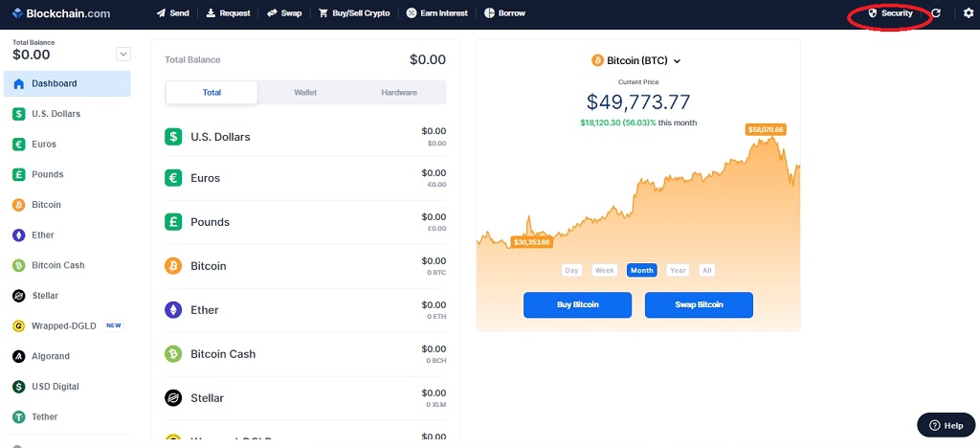Screen dimensions: 980x448
Task: Open Request from the top bar
Action: tap(228, 13)
